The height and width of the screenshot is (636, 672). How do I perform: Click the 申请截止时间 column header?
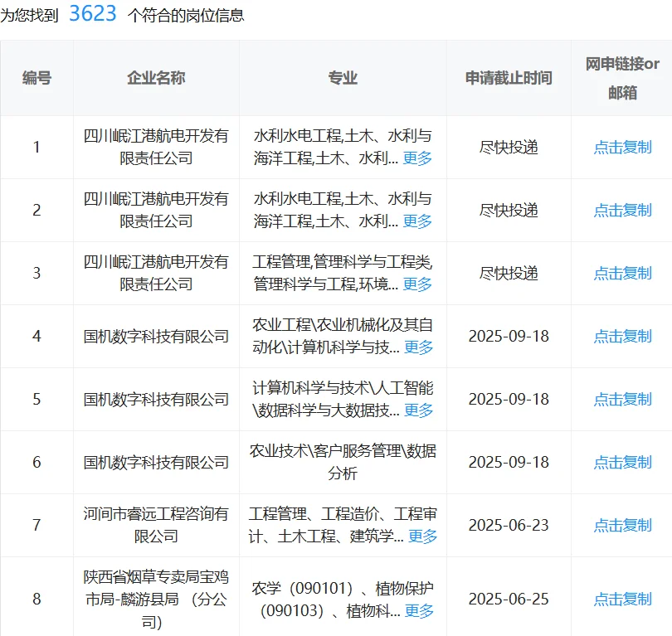pyautogui.click(x=509, y=78)
